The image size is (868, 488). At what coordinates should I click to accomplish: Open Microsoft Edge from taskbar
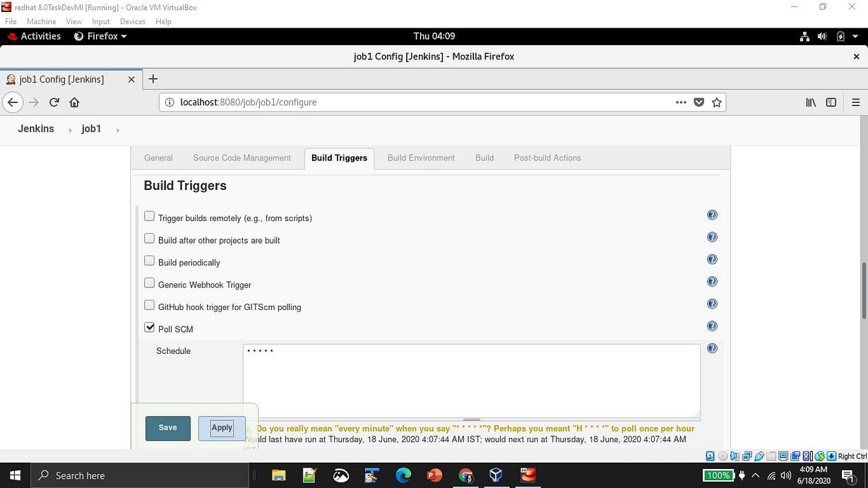403,475
